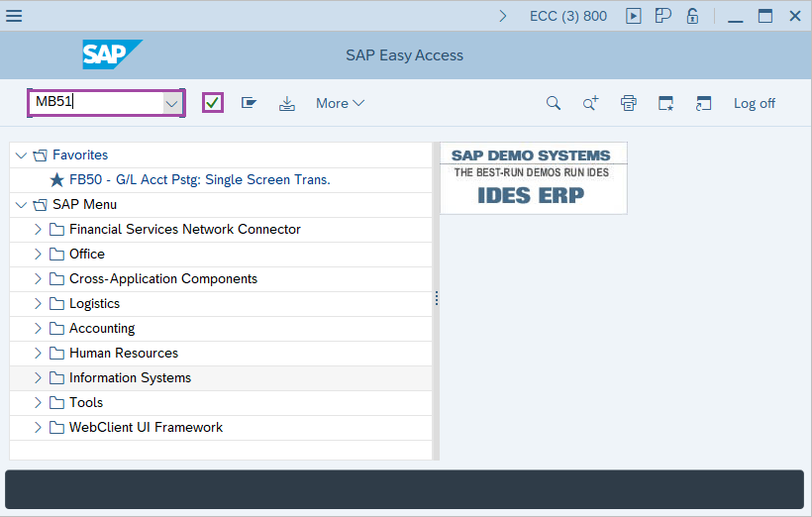This screenshot has width=812, height=517.
Task: Click the Find magnifier icon
Action: coord(554,103)
